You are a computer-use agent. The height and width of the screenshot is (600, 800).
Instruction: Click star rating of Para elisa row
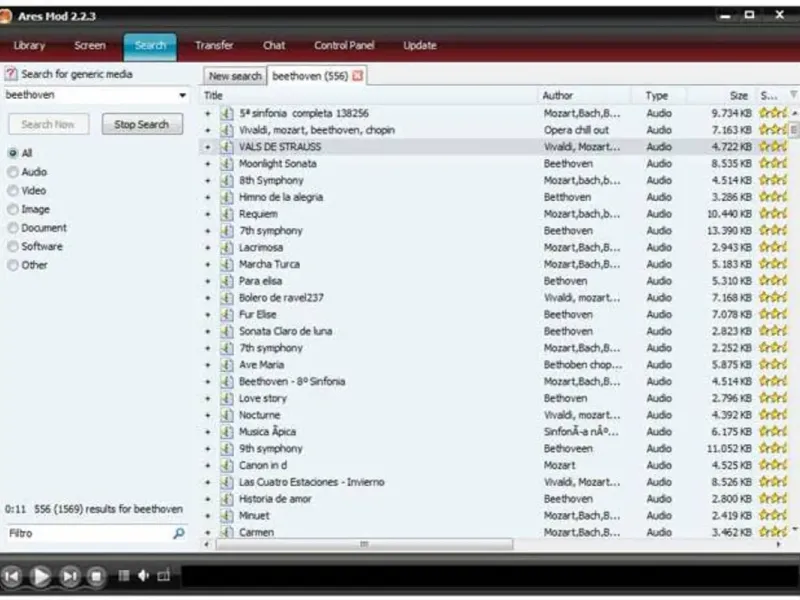pos(773,281)
